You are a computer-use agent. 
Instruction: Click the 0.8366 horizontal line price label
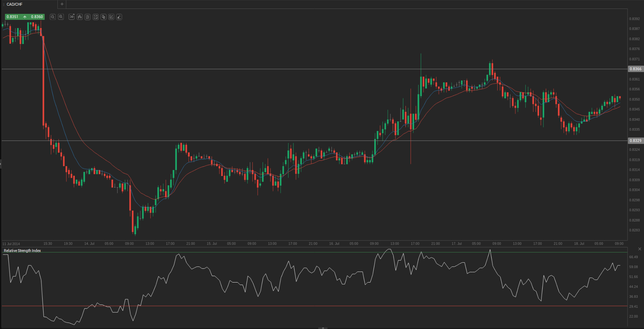coord(635,69)
